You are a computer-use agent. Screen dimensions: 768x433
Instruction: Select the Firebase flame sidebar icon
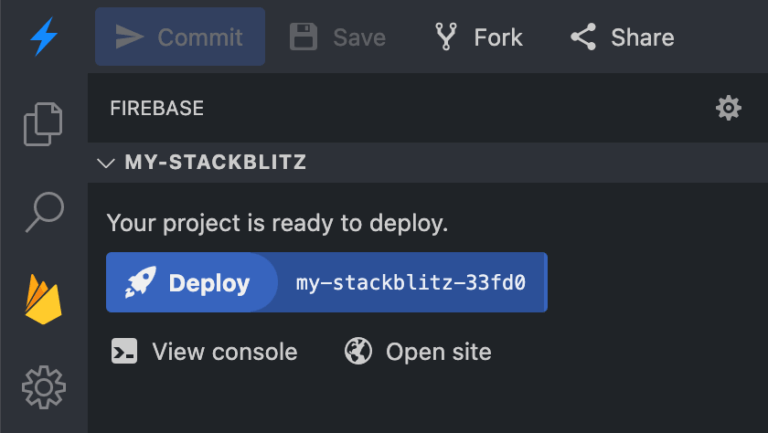[44, 299]
